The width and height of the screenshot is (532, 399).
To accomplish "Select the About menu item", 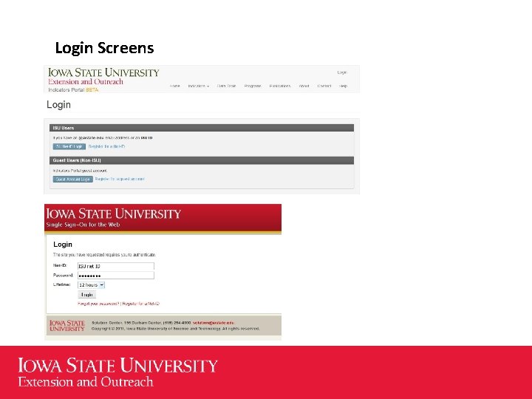I will [304, 86].
